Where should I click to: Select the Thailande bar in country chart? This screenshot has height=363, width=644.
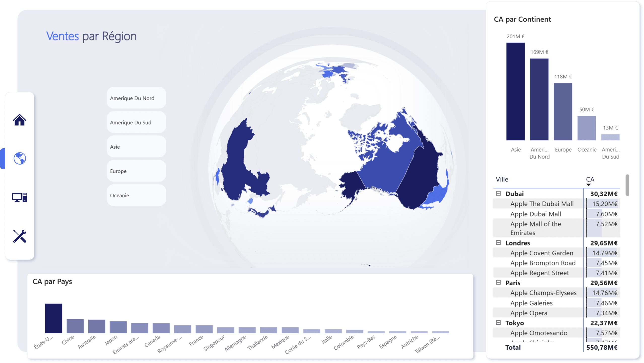[269, 330]
